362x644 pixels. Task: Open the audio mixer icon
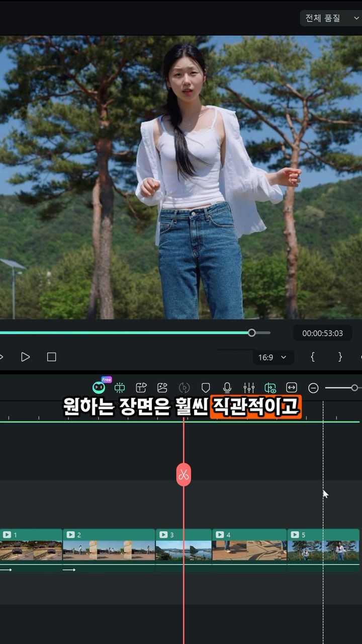249,387
